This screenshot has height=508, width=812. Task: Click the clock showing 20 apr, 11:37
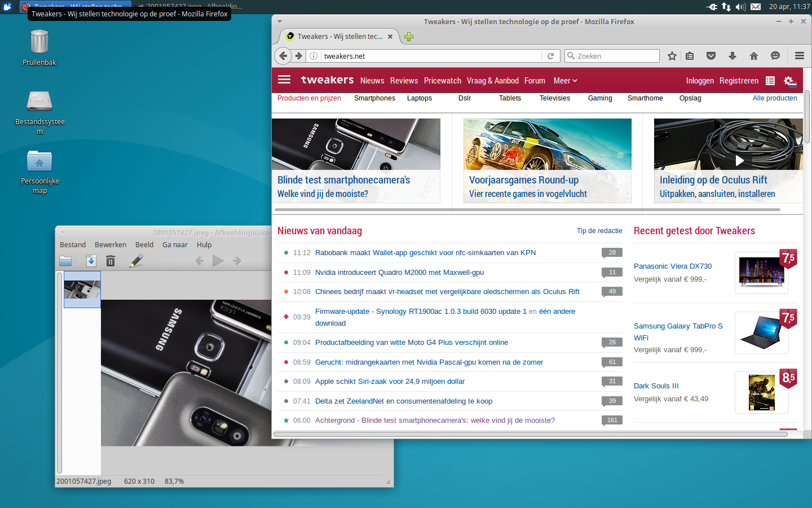[x=789, y=7]
